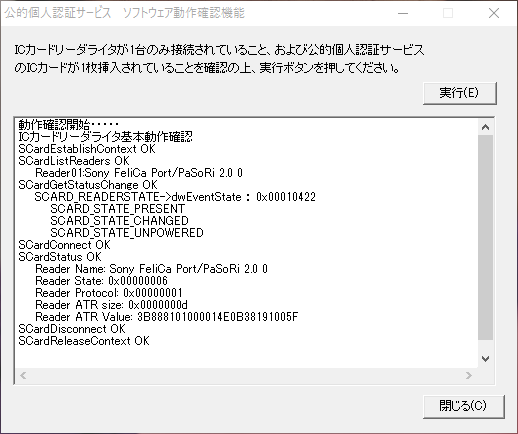
Task: Click the 実行(E) execute button
Action: (460, 93)
